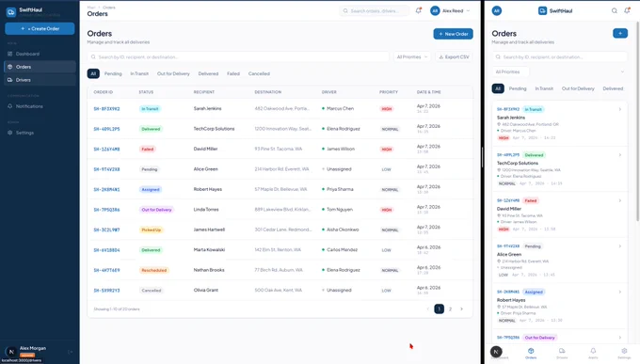Open the David Miller card chevron

pyautogui.click(x=620, y=200)
